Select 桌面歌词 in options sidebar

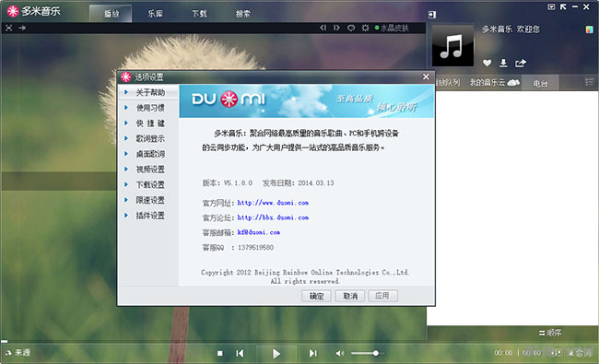(x=148, y=154)
